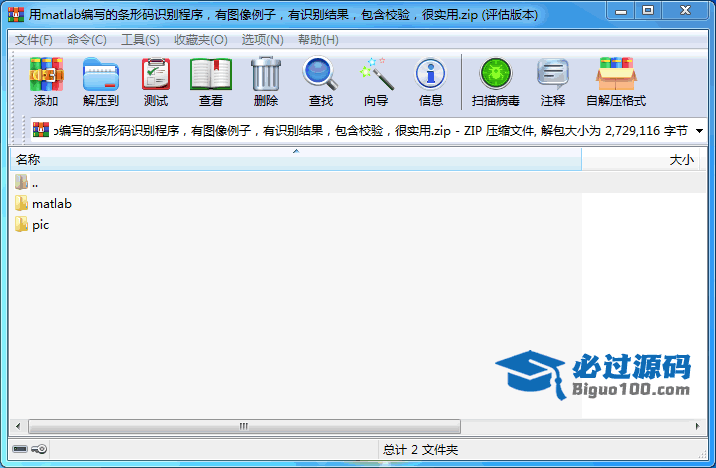Open the Find (查找) magnifier tool

[320, 73]
